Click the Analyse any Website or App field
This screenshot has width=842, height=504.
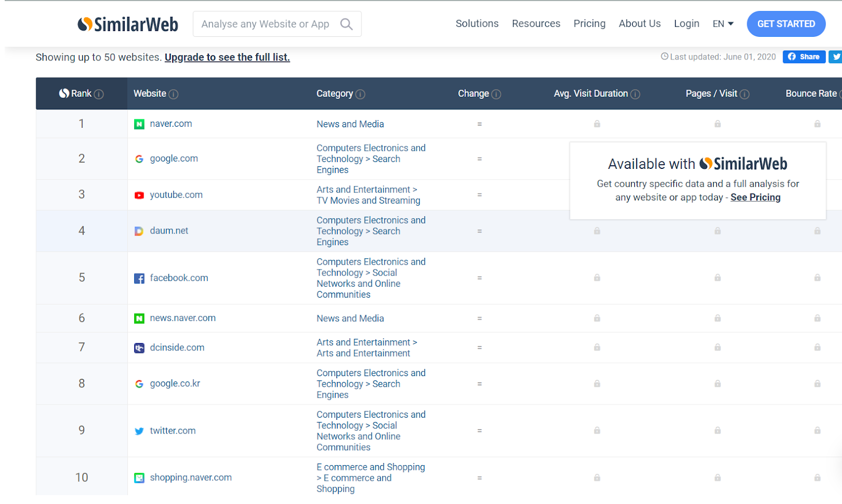(x=277, y=24)
